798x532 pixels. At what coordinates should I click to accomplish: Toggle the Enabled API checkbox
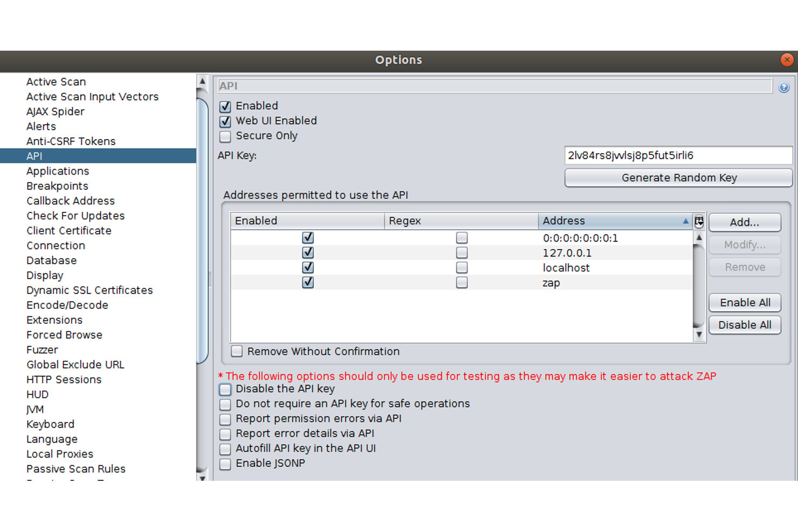(x=225, y=106)
